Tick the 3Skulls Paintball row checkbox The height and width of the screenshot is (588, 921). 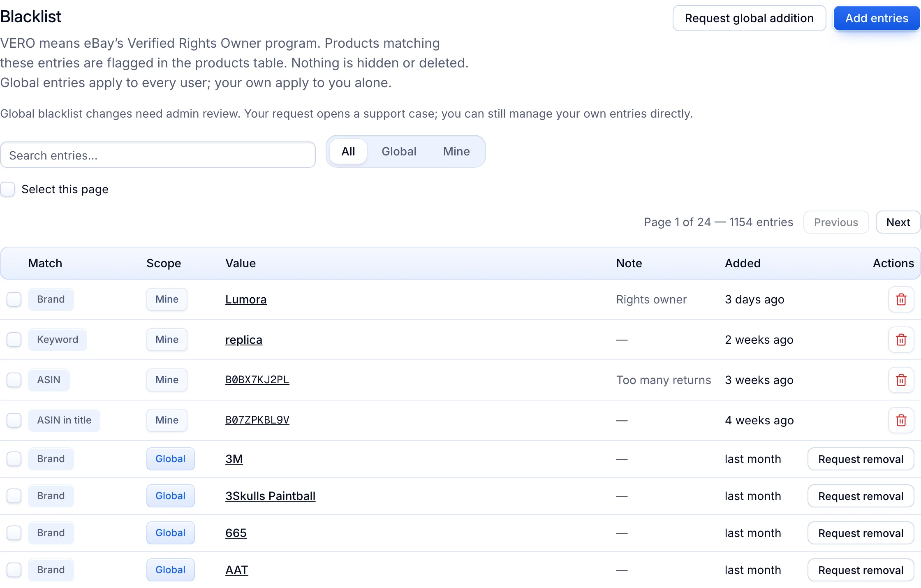(x=14, y=496)
